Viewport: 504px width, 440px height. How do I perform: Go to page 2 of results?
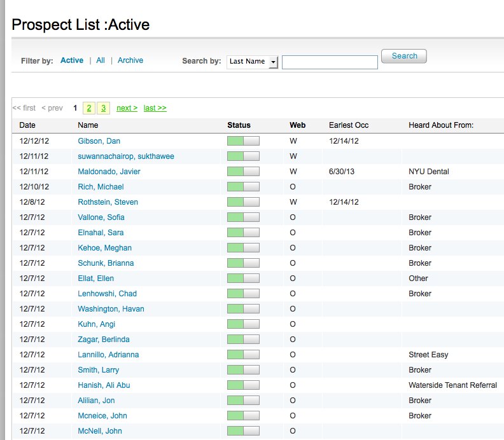click(89, 108)
